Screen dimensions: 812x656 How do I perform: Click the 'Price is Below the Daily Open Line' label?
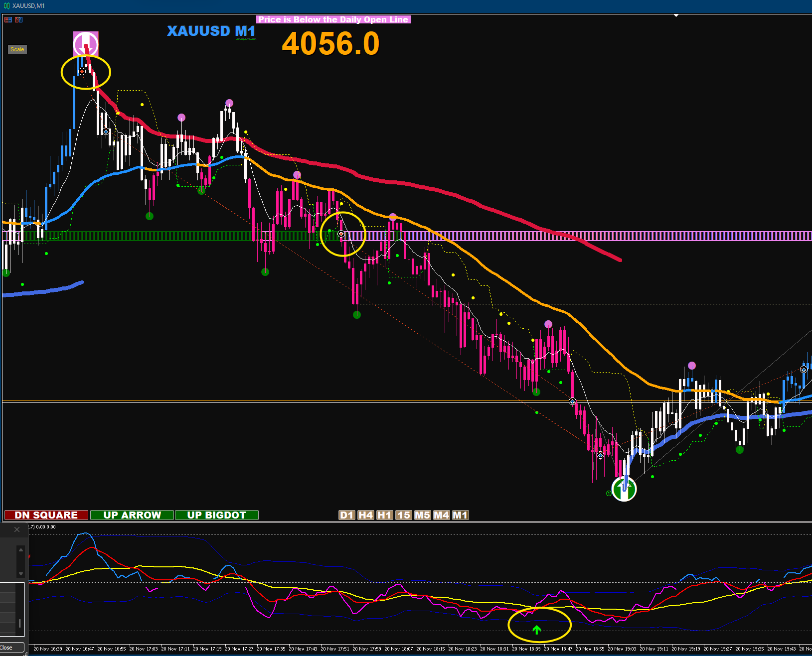[333, 19]
